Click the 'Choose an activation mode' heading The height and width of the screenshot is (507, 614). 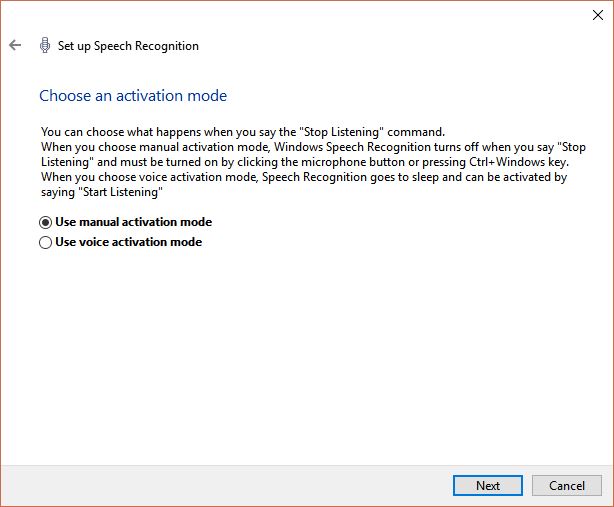pos(133,96)
